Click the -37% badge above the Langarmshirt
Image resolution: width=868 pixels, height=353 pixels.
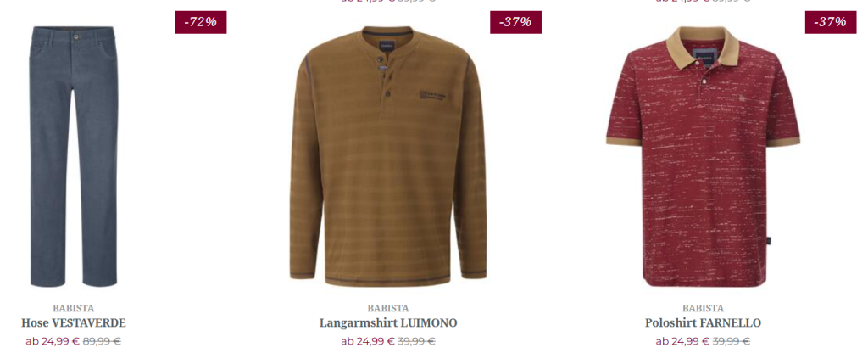tap(515, 22)
